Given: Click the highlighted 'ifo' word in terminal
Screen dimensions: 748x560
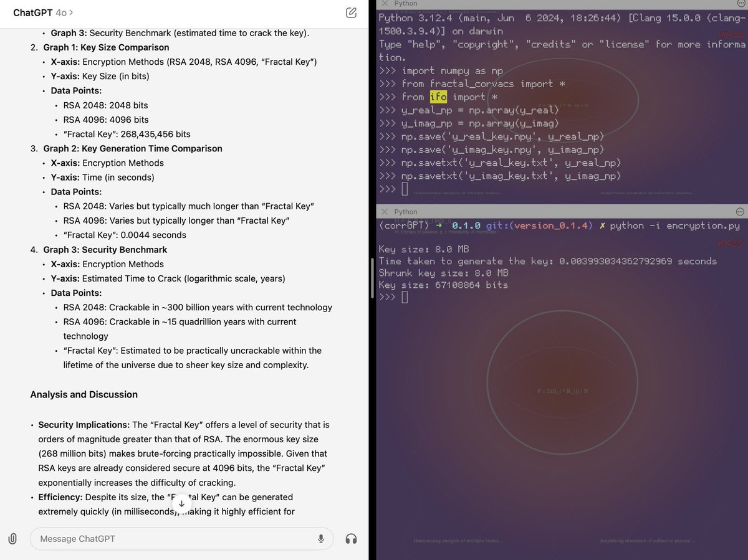Looking at the screenshot, I should [438, 97].
